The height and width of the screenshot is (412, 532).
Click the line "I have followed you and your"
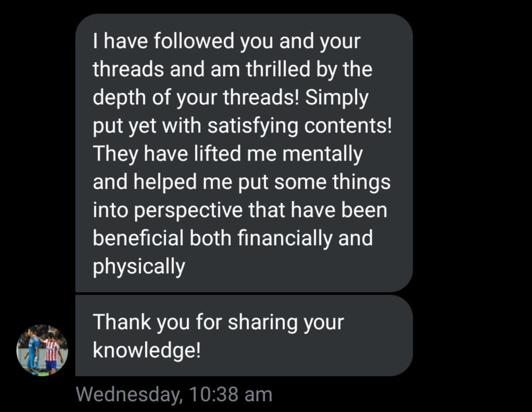(227, 42)
